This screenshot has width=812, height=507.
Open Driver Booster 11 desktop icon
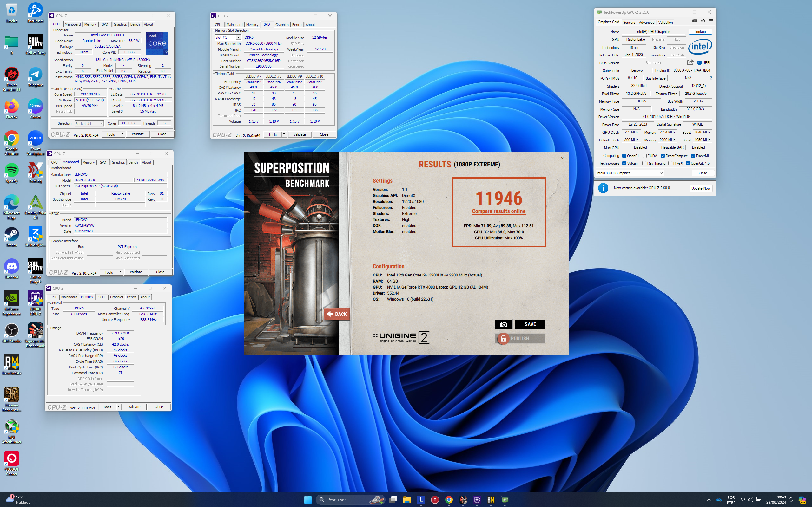12,79
